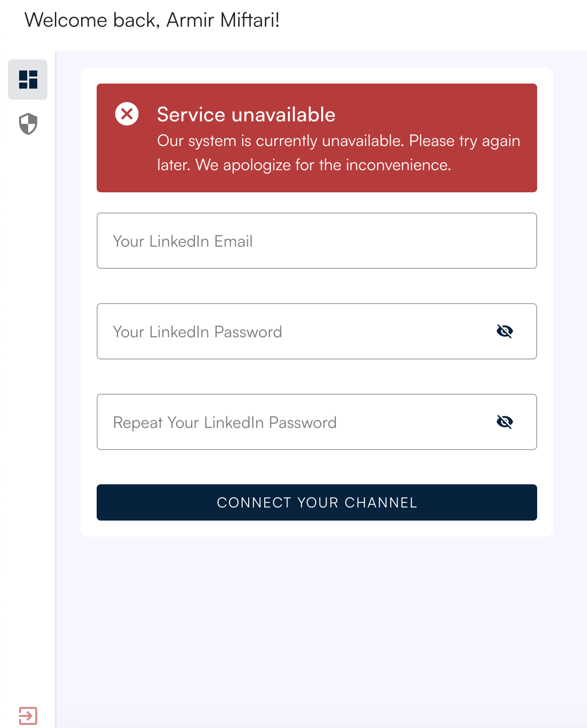Open the shield security icon in sidebar
Screen dimensions: 587x728
(x=28, y=124)
